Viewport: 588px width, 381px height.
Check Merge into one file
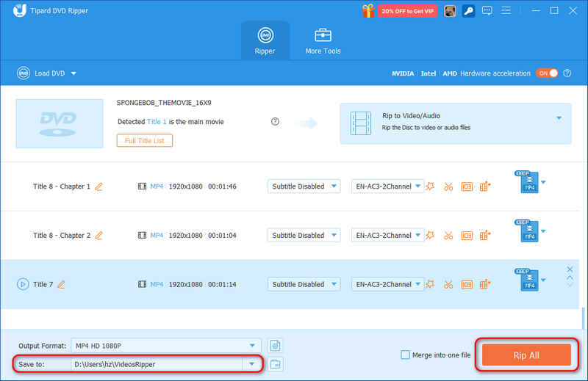tap(405, 355)
